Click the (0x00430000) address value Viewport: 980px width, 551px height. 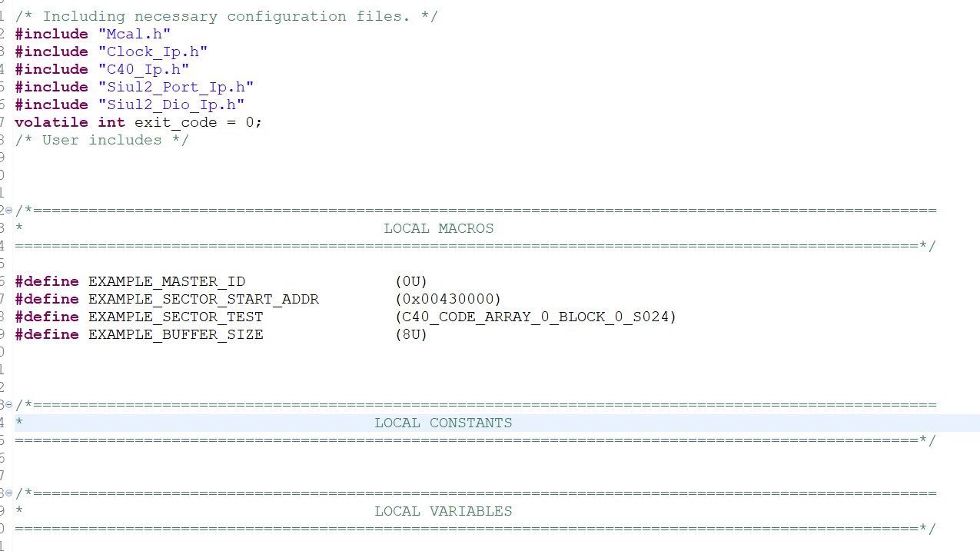point(448,299)
